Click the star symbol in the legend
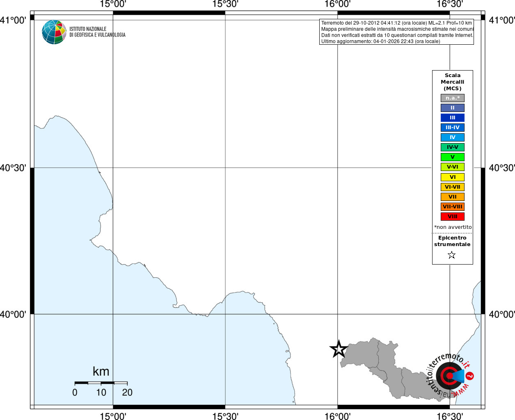 (452, 255)
